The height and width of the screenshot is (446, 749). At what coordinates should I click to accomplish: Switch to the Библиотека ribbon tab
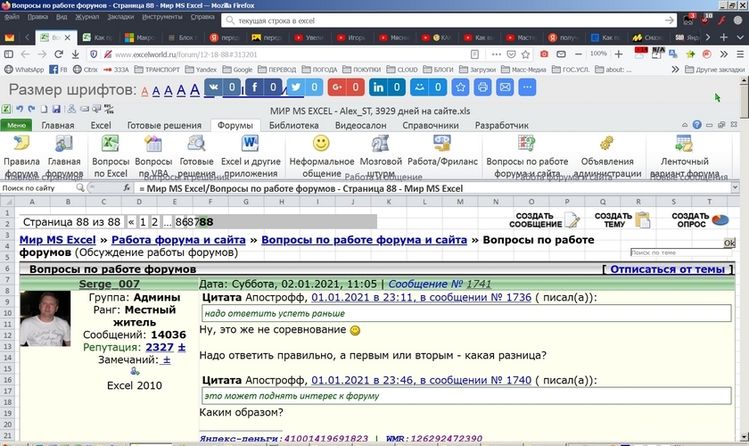294,125
